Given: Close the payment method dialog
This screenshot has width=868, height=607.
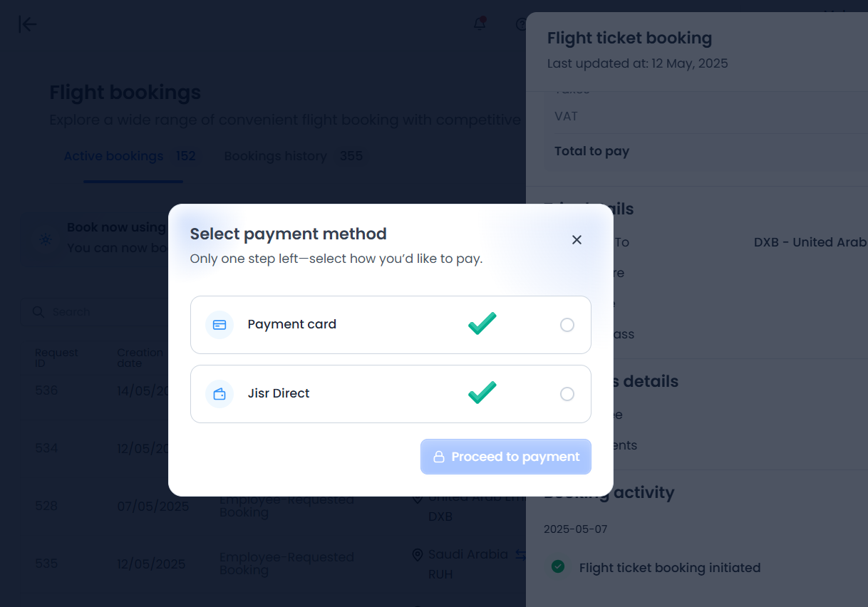Looking at the screenshot, I should 577,240.
